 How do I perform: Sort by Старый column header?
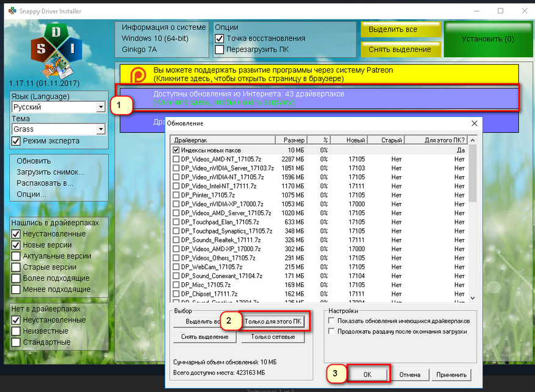point(386,140)
